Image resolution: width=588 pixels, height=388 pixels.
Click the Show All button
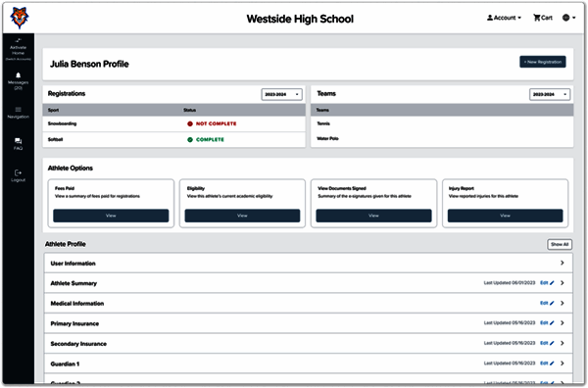pyautogui.click(x=560, y=244)
